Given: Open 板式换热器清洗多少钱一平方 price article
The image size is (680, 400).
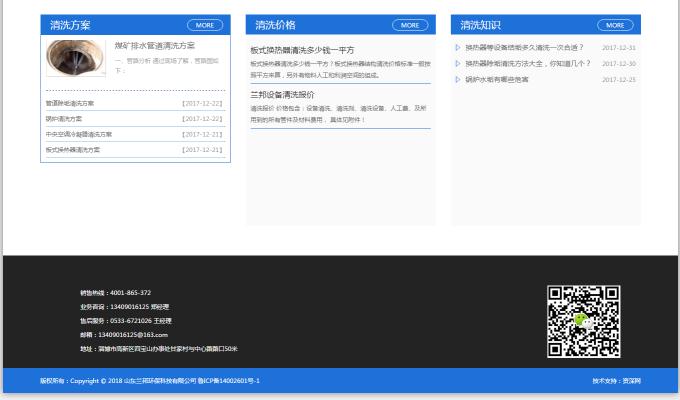Looking at the screenshot, I should point(302,50).
